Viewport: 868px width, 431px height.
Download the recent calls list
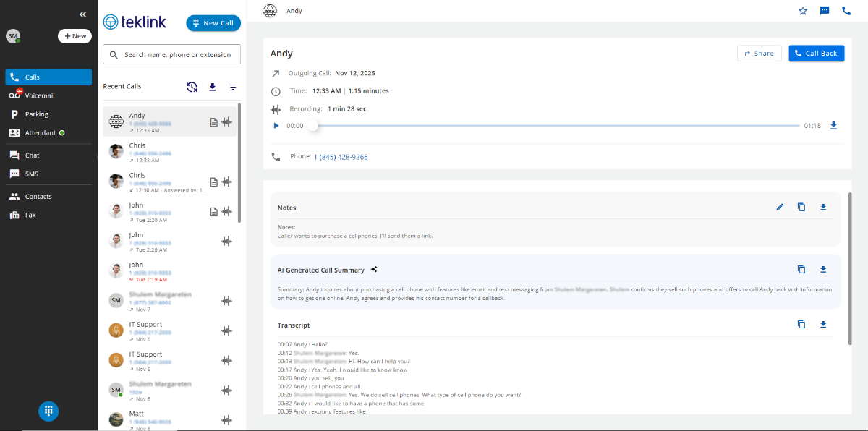coord(212,86)
